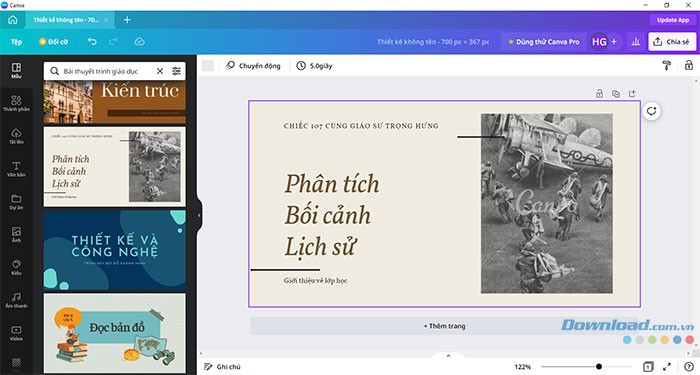
Task: Select copy style paint roller icon
Action: (x=667, y=66)
